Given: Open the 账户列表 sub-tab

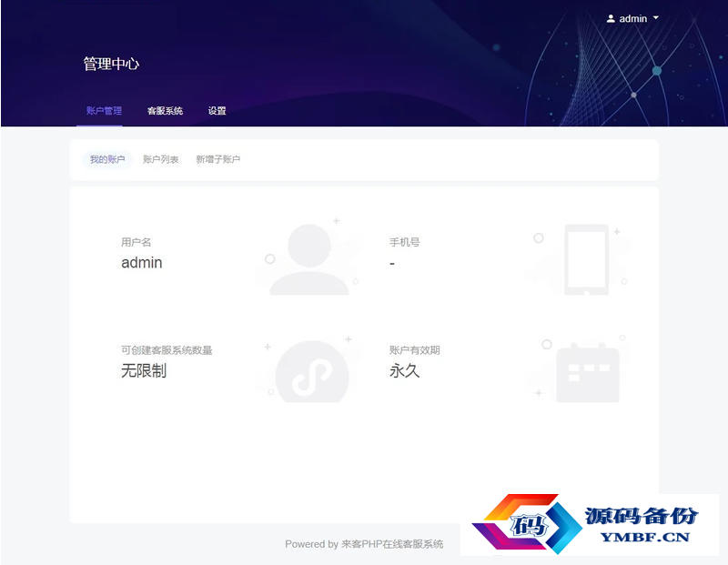Looking at the screenshot, I should 161,159.
